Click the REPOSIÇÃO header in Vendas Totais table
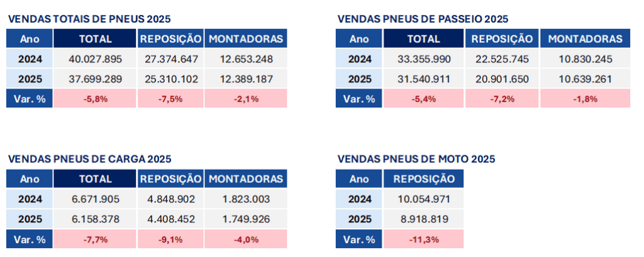Screen dimensions: 644x257 tap(171, 39)
